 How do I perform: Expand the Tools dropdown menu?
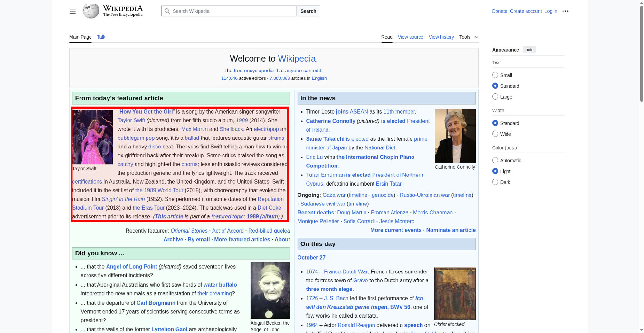(x=469, y=37)
